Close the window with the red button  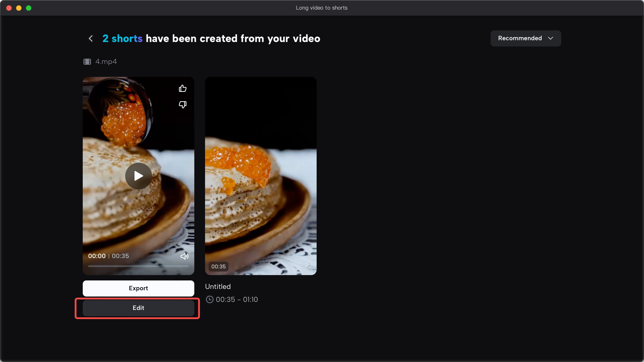click(x=9, y=8)
